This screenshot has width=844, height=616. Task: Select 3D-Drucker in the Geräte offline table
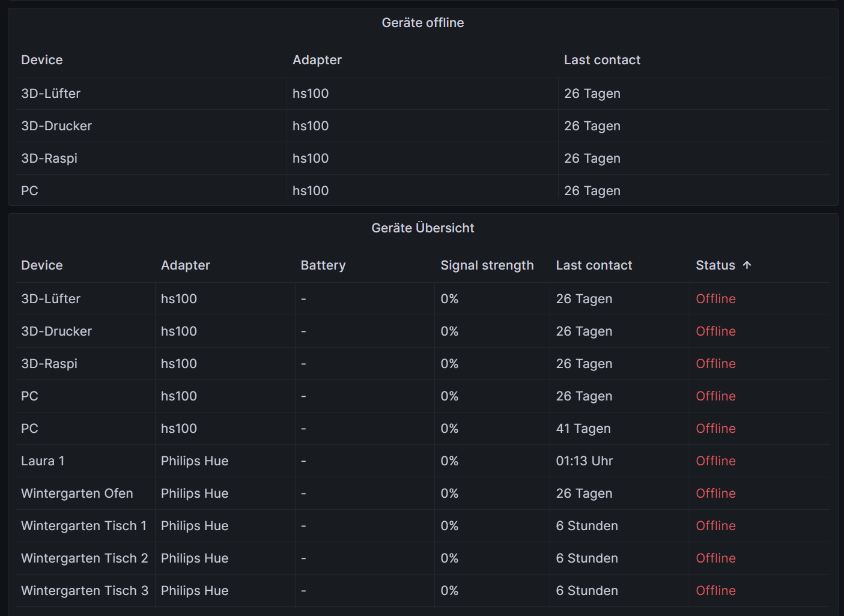click(x=56, y=126)
